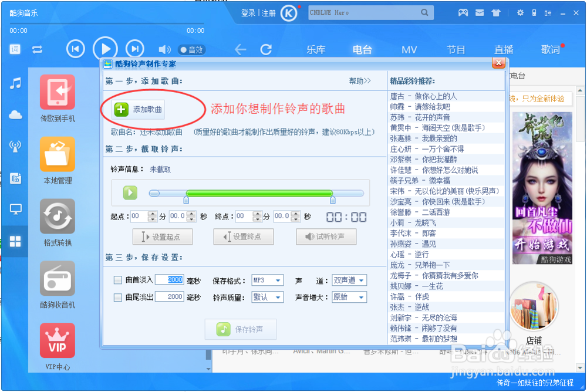Click the left handle of ringtone range slider
Image resolution: width=587 pixels, height=392 pixels.
(x=186, y=200)
